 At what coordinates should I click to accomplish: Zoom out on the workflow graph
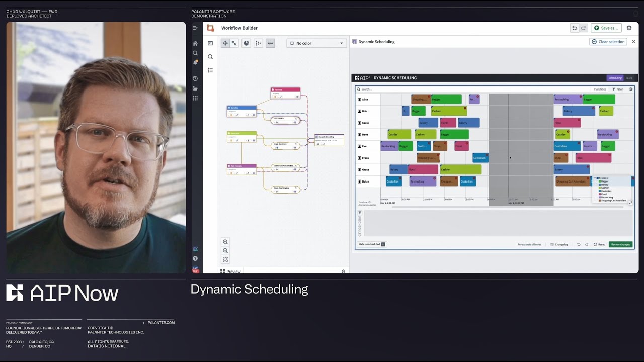225,251
